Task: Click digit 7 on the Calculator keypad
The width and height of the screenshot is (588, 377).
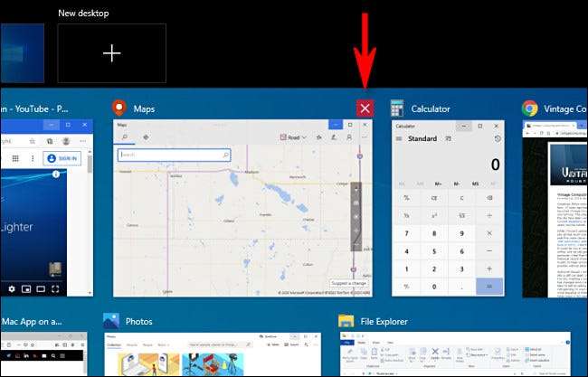Action: pyautogui.click(x=406, y=233)
